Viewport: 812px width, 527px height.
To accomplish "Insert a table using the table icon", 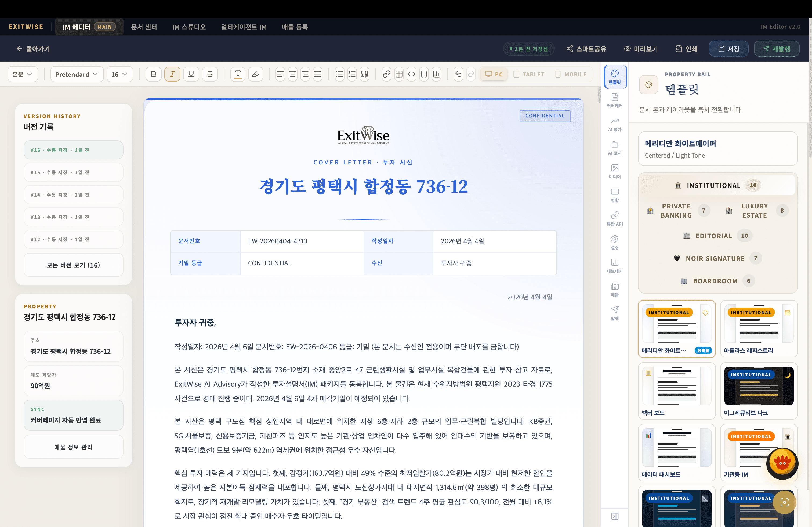I will click(x=399, y=74).
